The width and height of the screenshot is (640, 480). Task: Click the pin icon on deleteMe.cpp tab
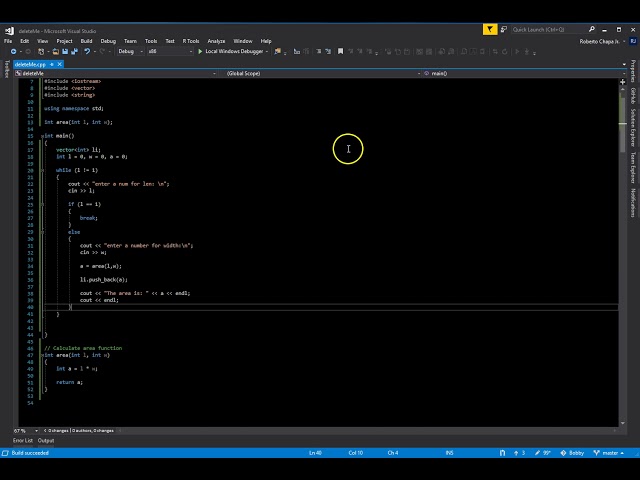(x=52, y=64)
